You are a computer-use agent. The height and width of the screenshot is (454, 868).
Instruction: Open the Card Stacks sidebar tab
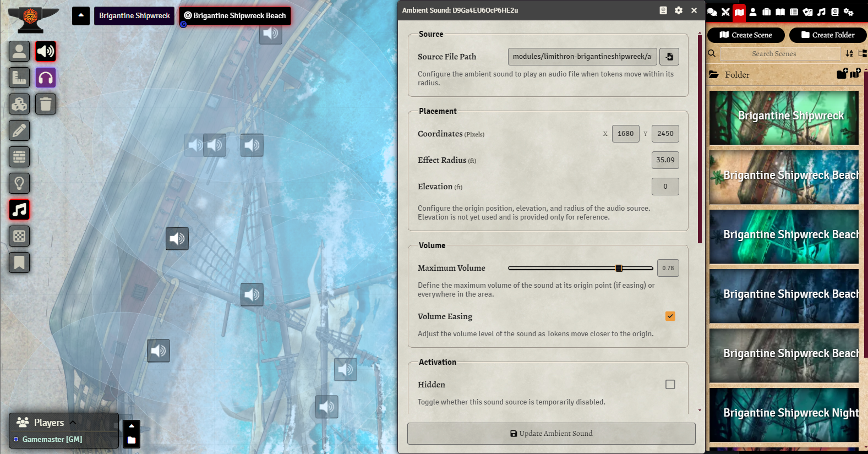pyautogui.click(x=807, y=12)
